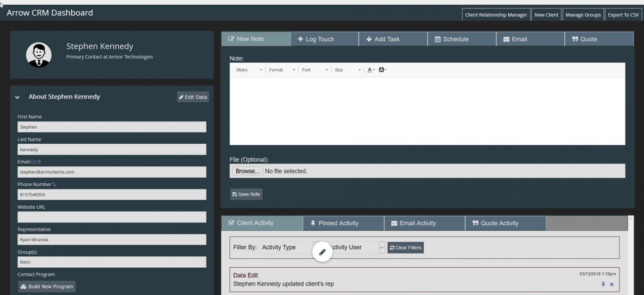Click Export To CSV

pos(623,15)
